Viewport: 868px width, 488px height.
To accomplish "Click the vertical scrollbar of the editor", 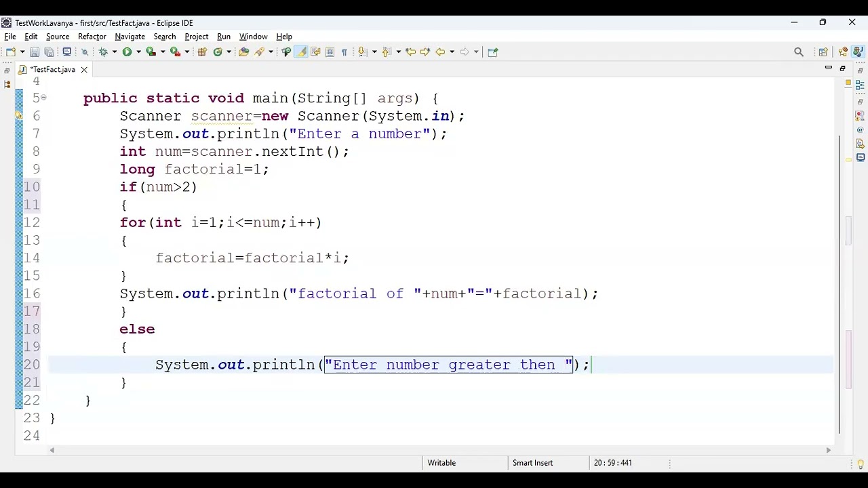I will pyautogui.click(x=840, y=285).
